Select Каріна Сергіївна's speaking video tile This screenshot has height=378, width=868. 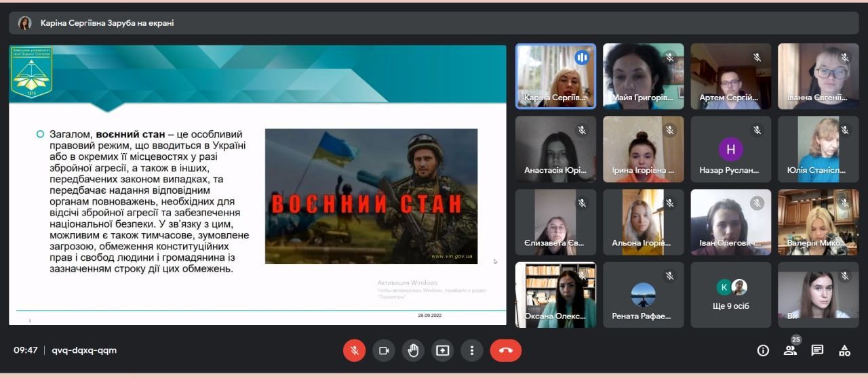point(555,76)
